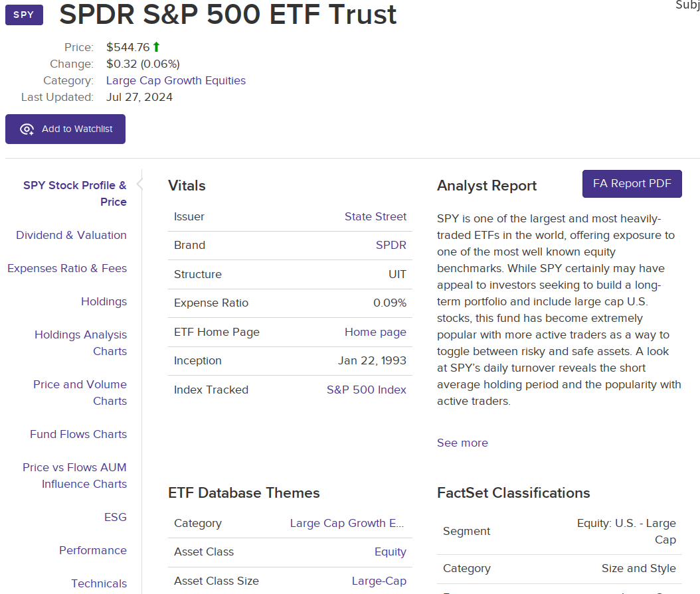Screen dimensions: 700x594
Task: View Price and Volume Charts section
Action: pos(80,393)
